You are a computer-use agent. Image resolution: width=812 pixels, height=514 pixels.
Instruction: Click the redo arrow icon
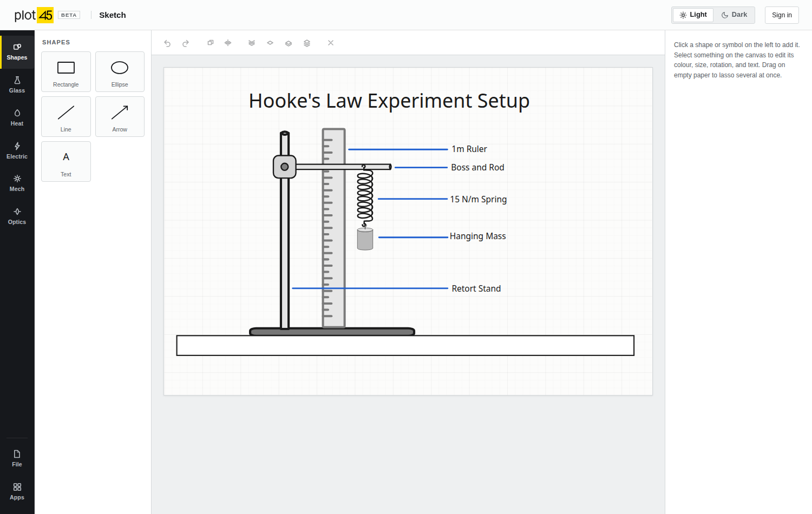pos(186,43)
